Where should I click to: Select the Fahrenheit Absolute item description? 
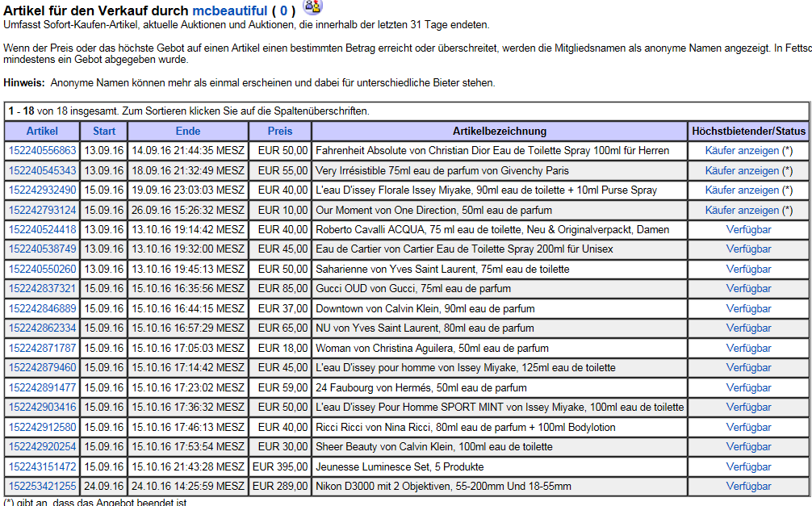pyautogui.click(x=492, y=151)
